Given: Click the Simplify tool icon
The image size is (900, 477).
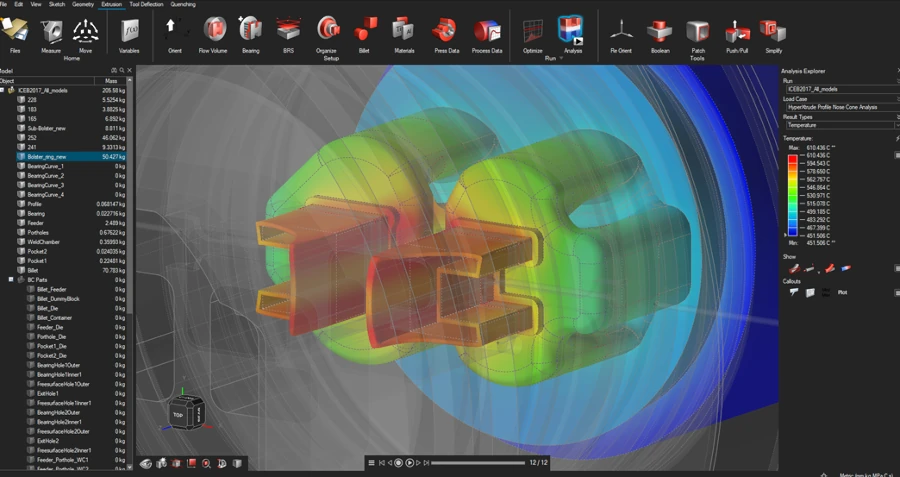Looking at the screenshot, I should click(773, 31).
